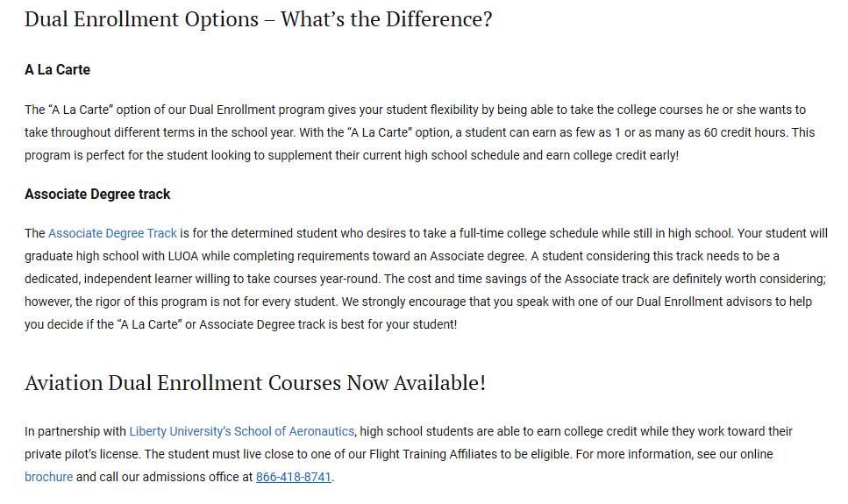The image size is (848, 504).
Task: Click the bold Associate Degree track subheading
Action: 97,194
